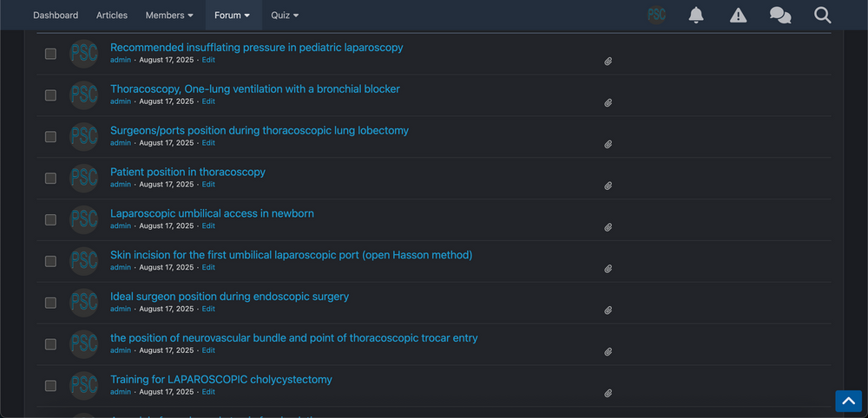The image size is (868, 418).
Task: Click PSC avatar beside Laparoscopic umbilical access thread
Action: click(x=83, y=219)
